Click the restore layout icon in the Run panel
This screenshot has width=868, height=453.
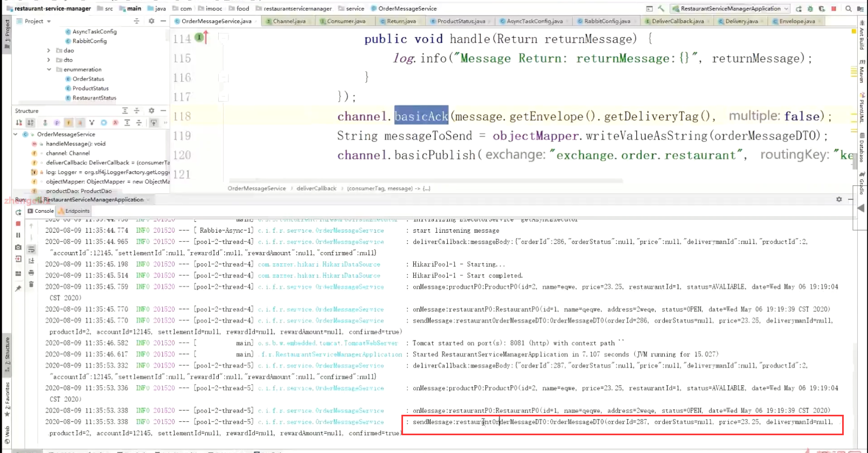18,274
